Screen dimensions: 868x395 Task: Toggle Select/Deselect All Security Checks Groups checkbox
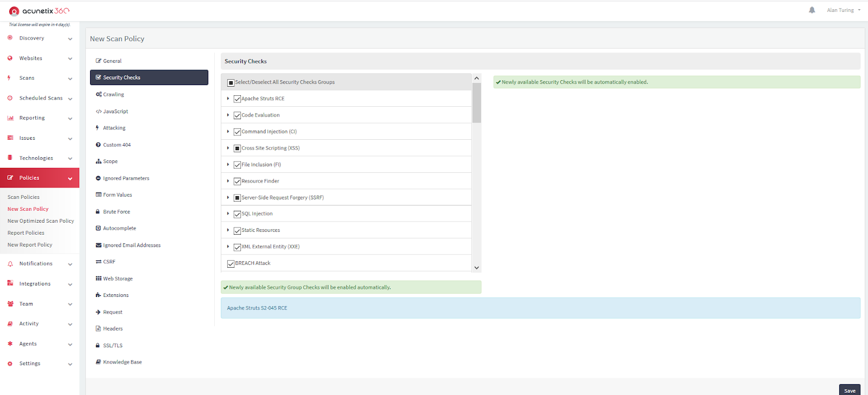(231, 83)
